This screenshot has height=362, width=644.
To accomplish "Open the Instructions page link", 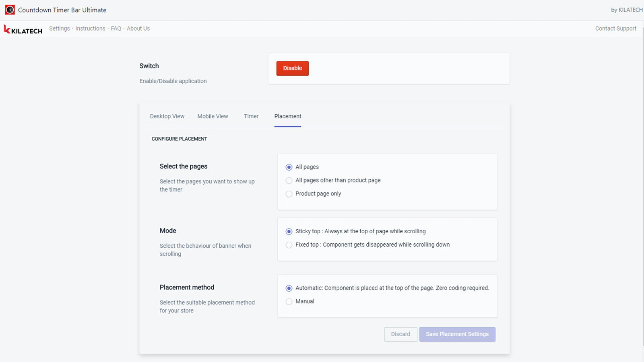I will [x=90, y=29].
